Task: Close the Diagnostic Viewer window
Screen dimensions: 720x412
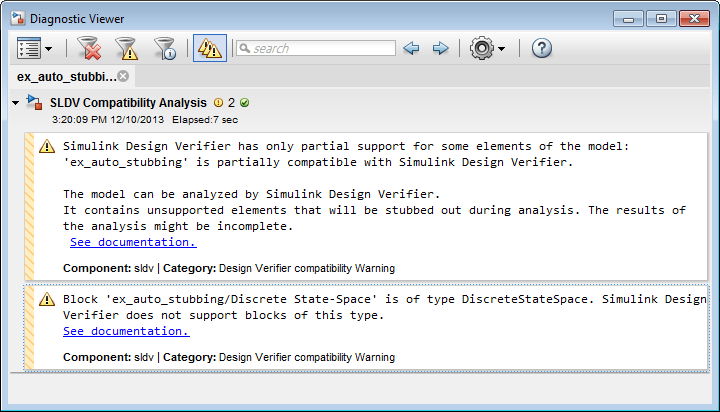Action: click(x=694, y=19)
